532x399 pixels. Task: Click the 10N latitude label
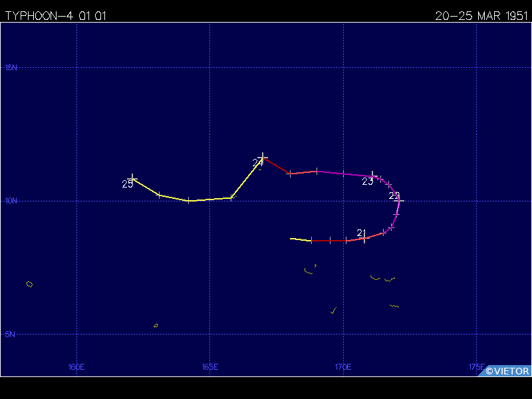point(11,201)
